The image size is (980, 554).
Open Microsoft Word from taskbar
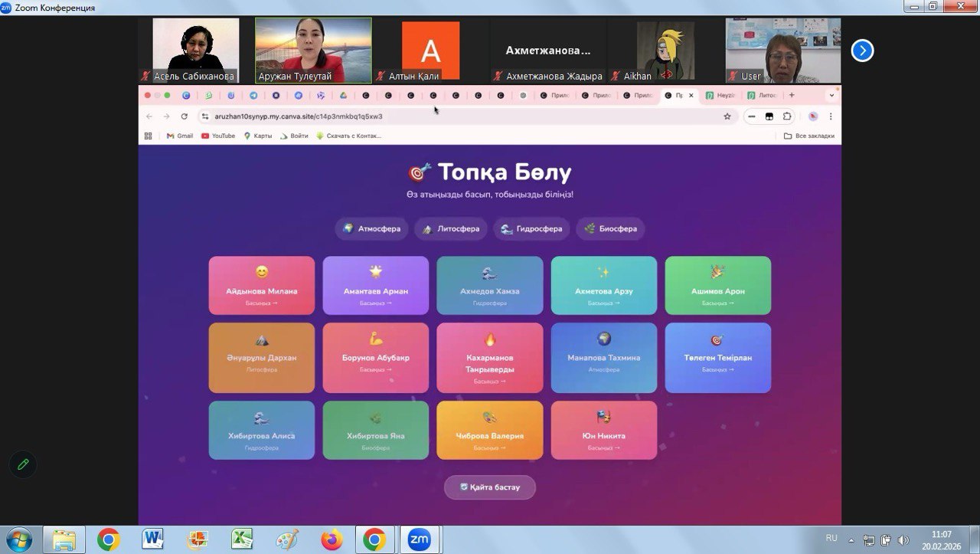coord(153,539)
